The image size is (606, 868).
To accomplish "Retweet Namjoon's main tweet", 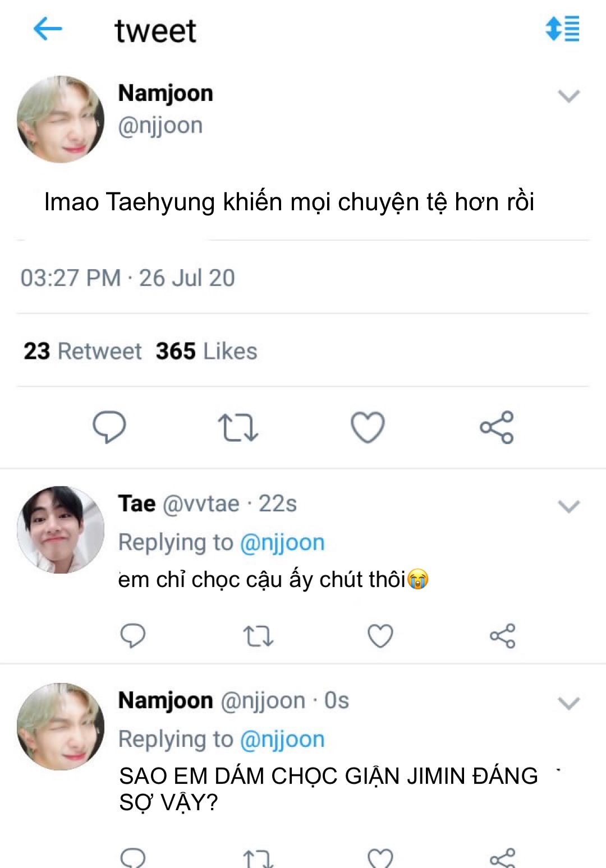I will (238, 428).
